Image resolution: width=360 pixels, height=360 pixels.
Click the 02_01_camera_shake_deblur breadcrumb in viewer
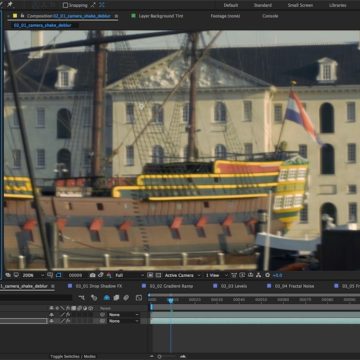tap(42, 25)
